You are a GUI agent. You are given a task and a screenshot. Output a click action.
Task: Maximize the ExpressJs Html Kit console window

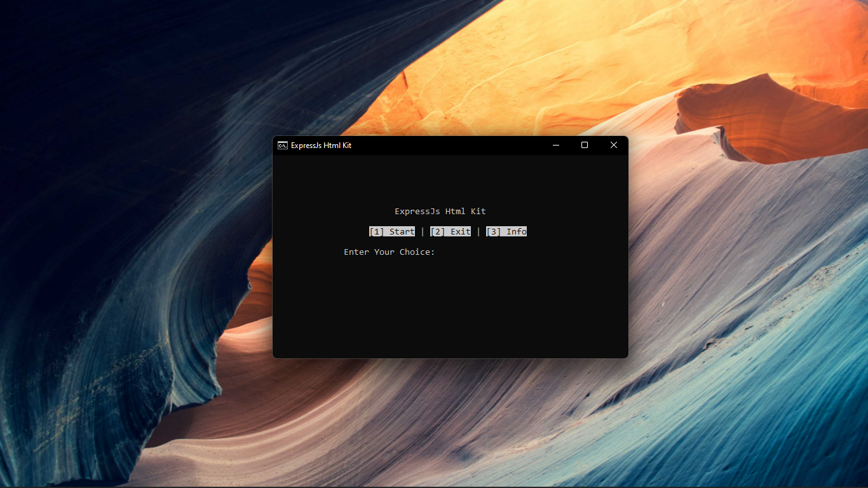585,145
